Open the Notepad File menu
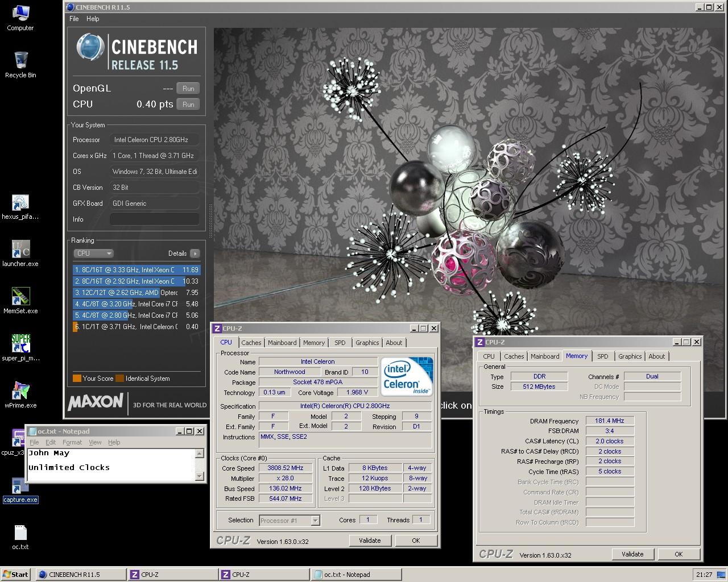Image resolution: width=728 pixels, height=582 pixels. click(x=34, y=442)
